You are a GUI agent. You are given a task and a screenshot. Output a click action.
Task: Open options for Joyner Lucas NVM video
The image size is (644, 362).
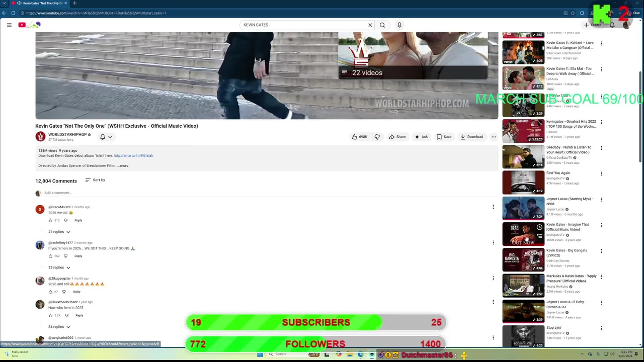point(601,200)
